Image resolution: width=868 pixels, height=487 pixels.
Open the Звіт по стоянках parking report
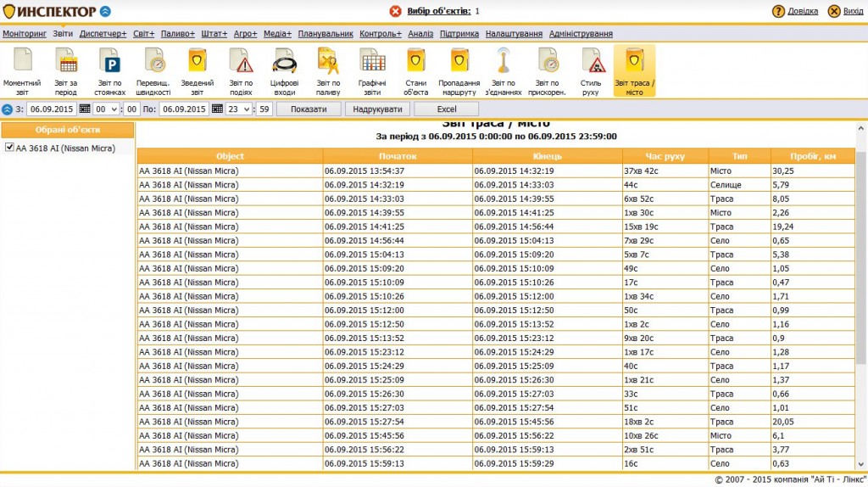pyautogui.click(x=109, y=70)
